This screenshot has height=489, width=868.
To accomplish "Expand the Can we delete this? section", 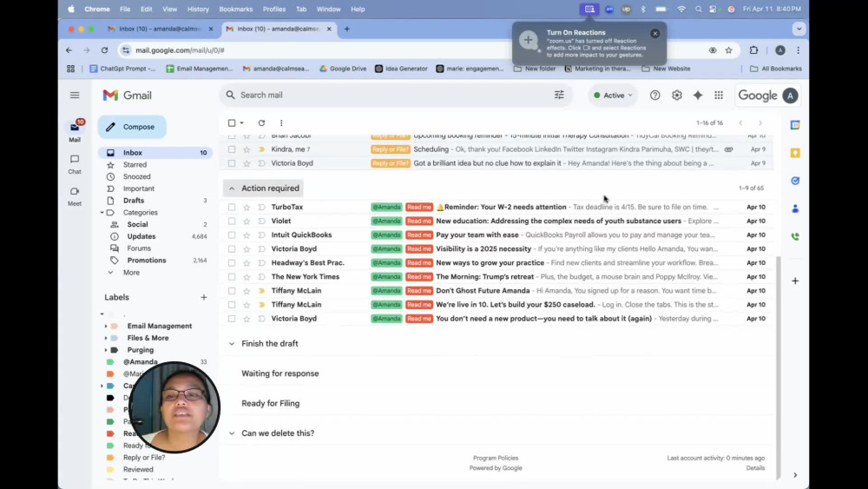I will (x=232, y=433).
